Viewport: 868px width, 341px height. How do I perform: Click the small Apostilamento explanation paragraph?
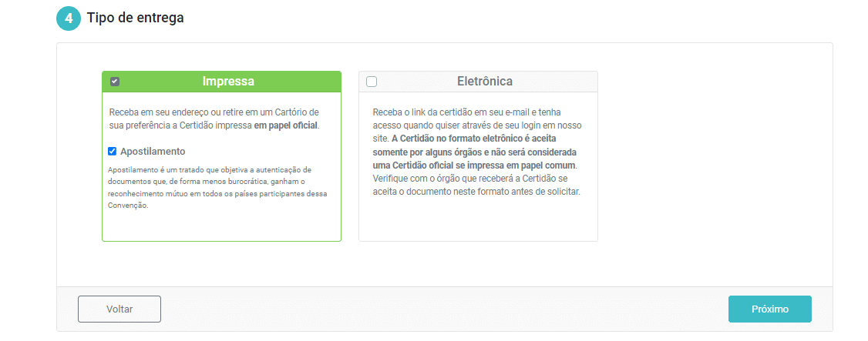pyautogui.click(x=218, y=187)
